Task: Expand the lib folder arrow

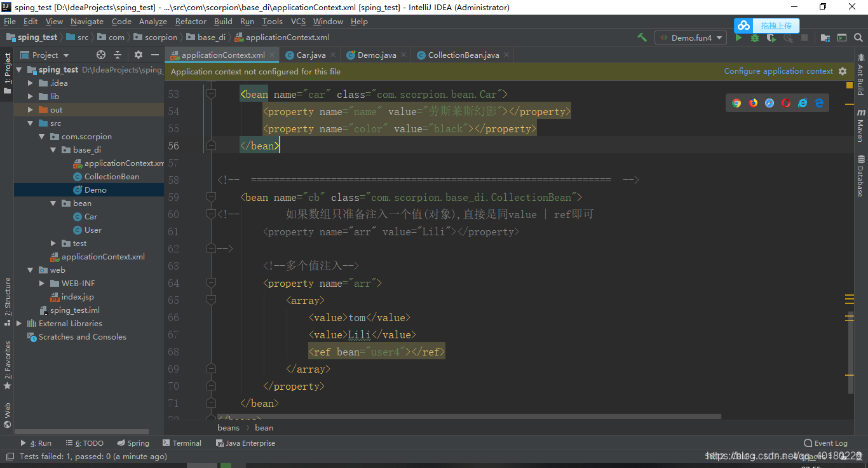Action: [31, 96]
